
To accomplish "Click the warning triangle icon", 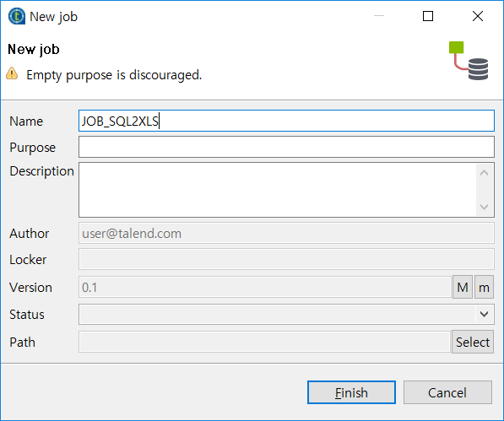I will pos(12,73).
